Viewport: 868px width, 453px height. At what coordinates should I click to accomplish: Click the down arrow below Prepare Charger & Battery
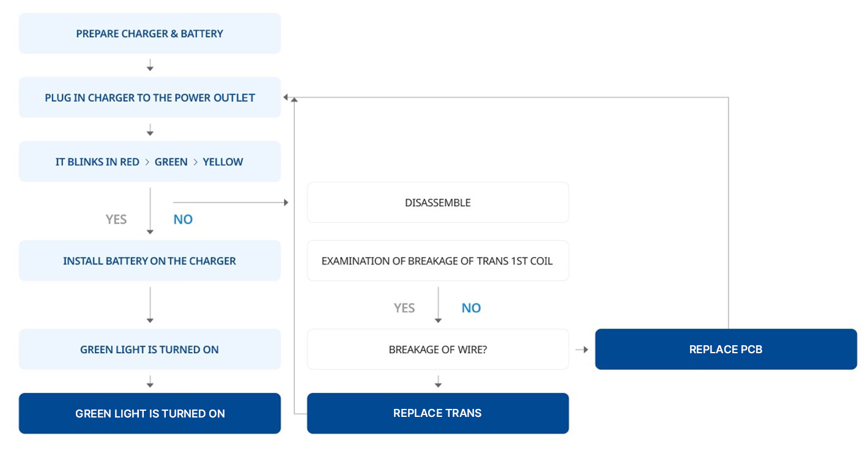click(150, 66)
